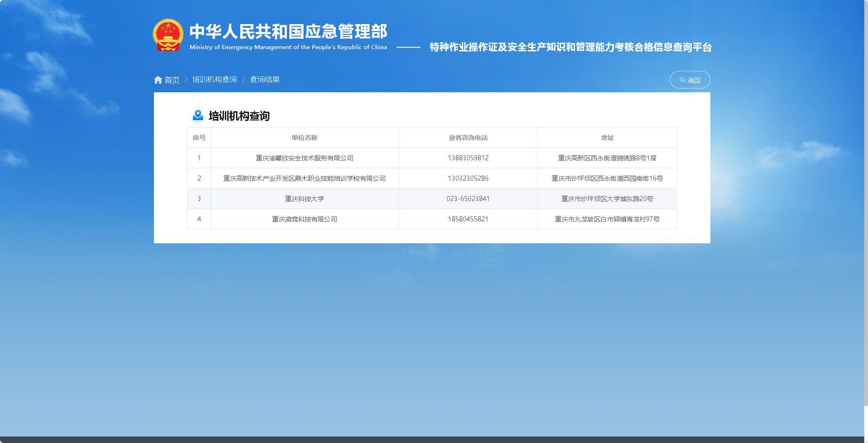
Task: Click the pin icon beside the 培训机构查询 heading
Action: click(198, 115)
